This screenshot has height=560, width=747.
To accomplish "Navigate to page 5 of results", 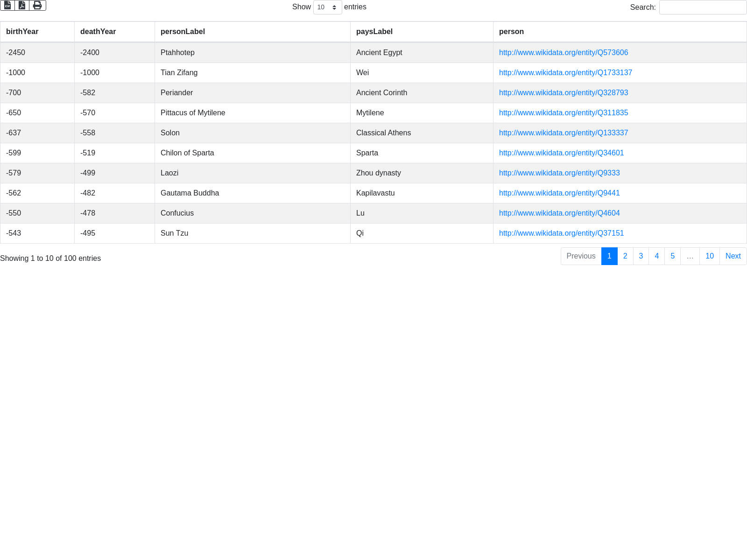I will click(x=672, y=256).
